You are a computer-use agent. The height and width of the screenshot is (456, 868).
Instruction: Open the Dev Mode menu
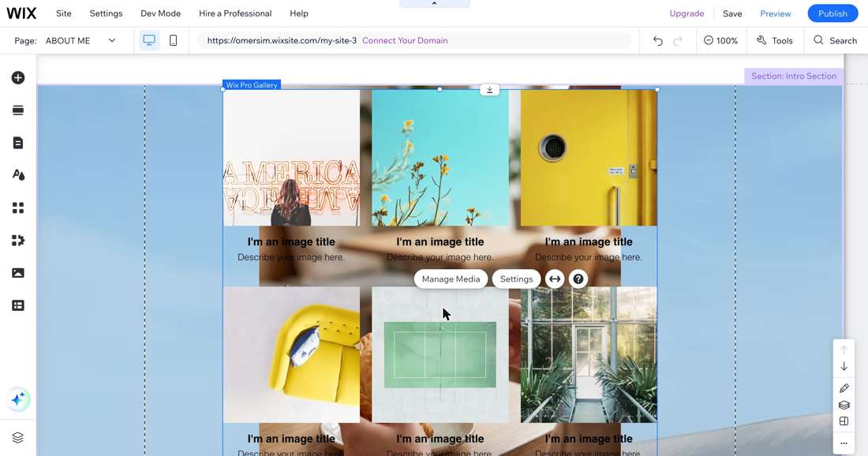(160, 13)
